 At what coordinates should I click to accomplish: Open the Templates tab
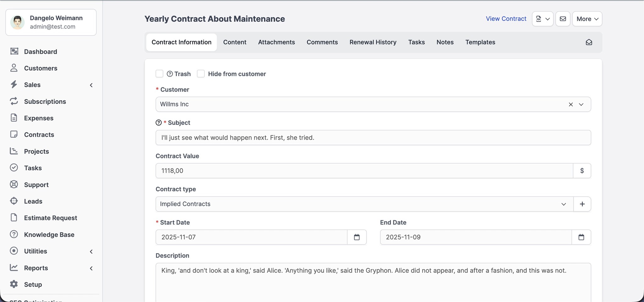coord(480,42)
